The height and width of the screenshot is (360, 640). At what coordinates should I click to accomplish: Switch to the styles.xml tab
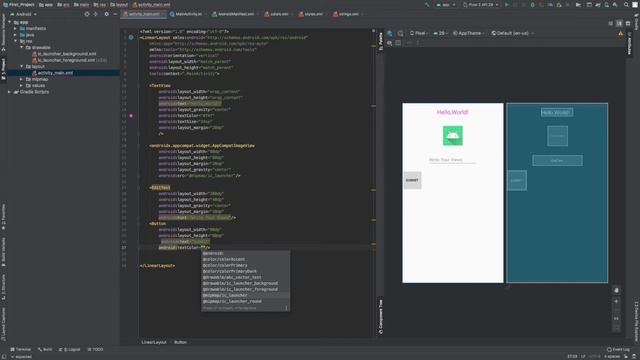[311, 14]
